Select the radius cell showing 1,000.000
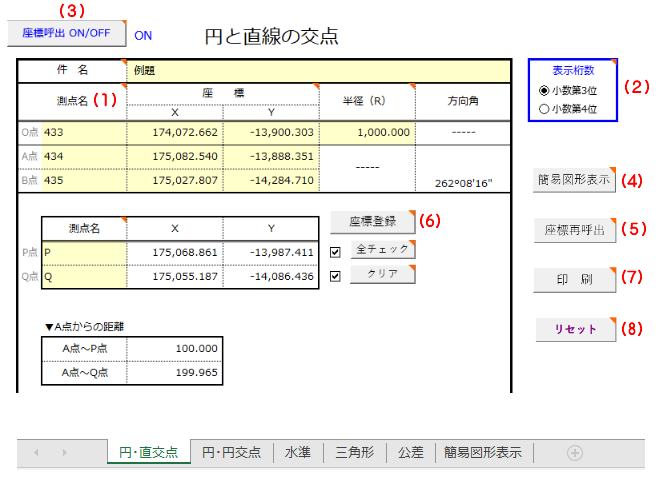The image size is (665, 480). [x=366, y=131]
